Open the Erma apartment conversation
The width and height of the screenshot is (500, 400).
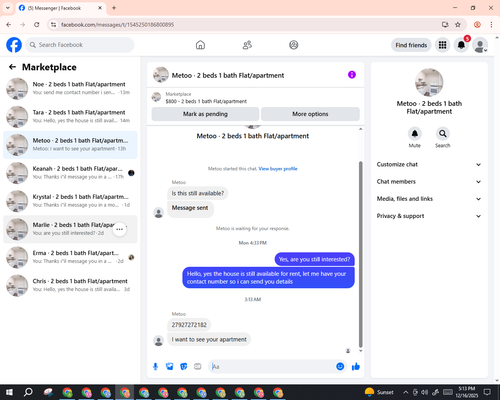[x=70, y=257]
